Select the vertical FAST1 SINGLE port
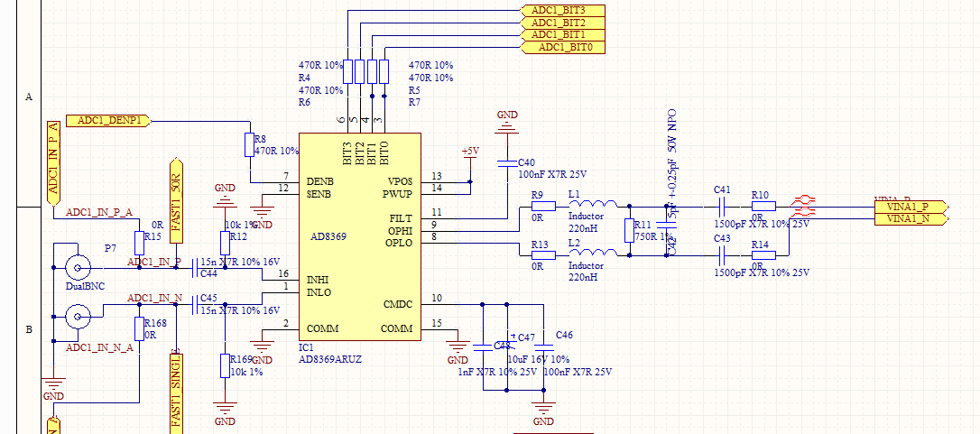This screenshot has height=434, width=980. pos(176,392)
